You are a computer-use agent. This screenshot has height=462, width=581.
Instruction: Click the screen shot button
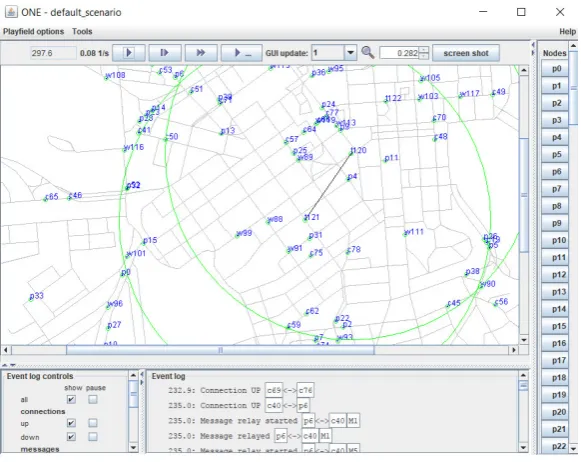466,53
